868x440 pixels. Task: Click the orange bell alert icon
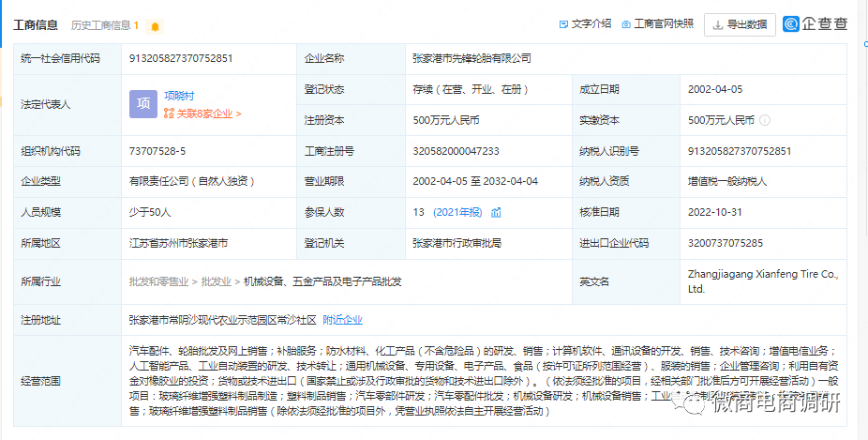pos(155,26)
